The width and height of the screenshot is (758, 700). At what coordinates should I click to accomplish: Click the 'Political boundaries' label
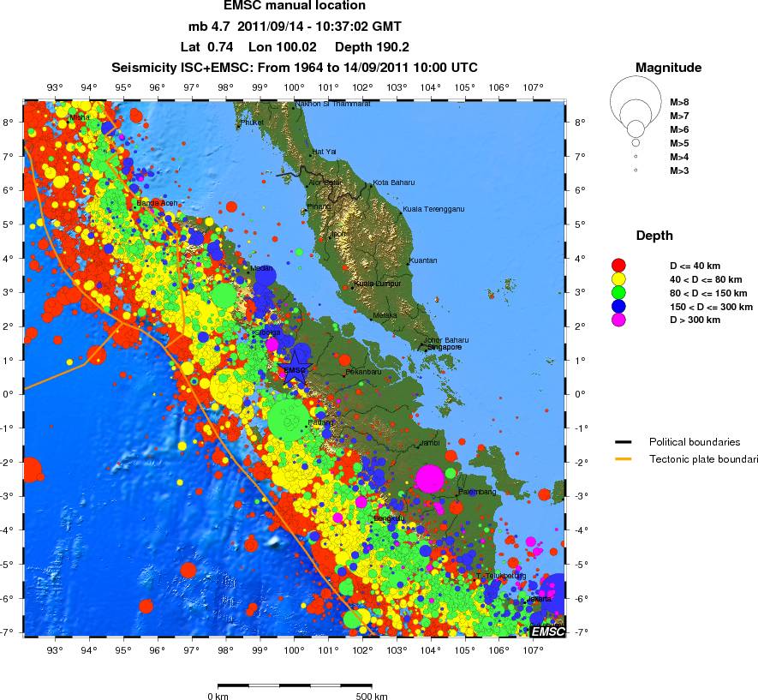(694, 442)
